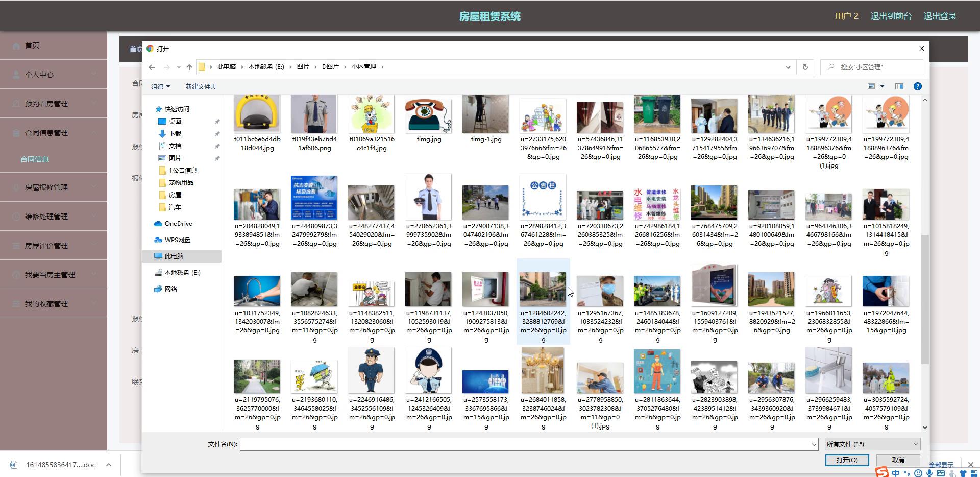
Task: Expand 个人中心 in the web app sidebar
Action: click(54, 75)
